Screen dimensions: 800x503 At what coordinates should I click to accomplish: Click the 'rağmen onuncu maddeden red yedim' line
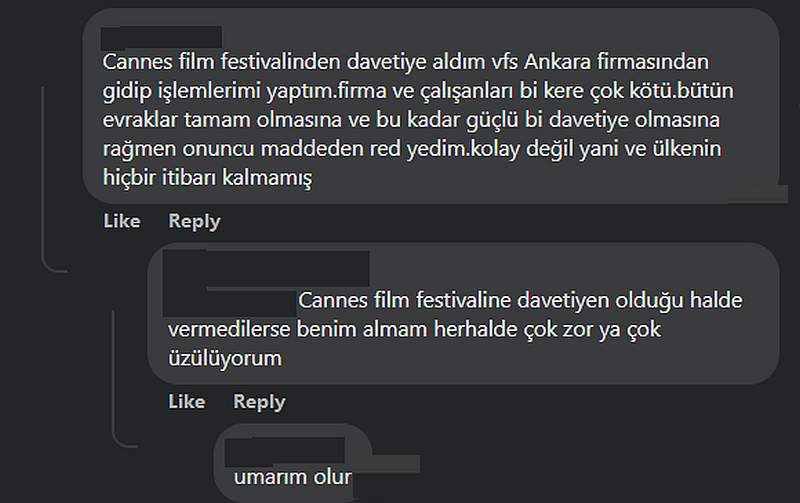coord(412,149)
